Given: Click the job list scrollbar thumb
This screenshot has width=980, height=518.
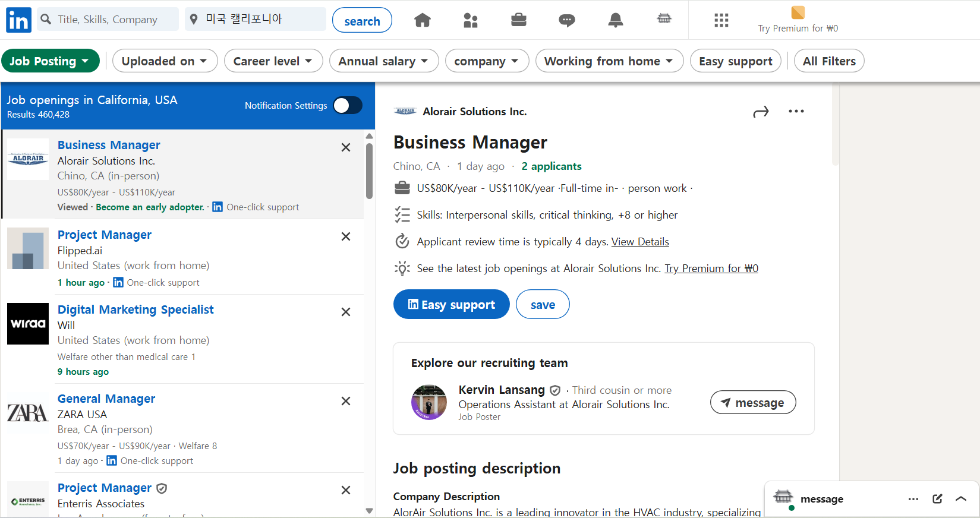Looking at the screenshot, I should tap(369, 171).
